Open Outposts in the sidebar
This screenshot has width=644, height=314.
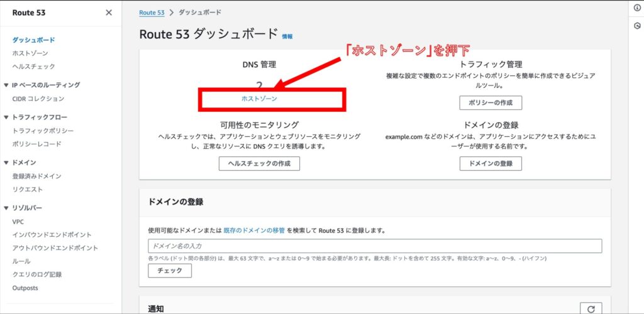(x=25, y=288)
